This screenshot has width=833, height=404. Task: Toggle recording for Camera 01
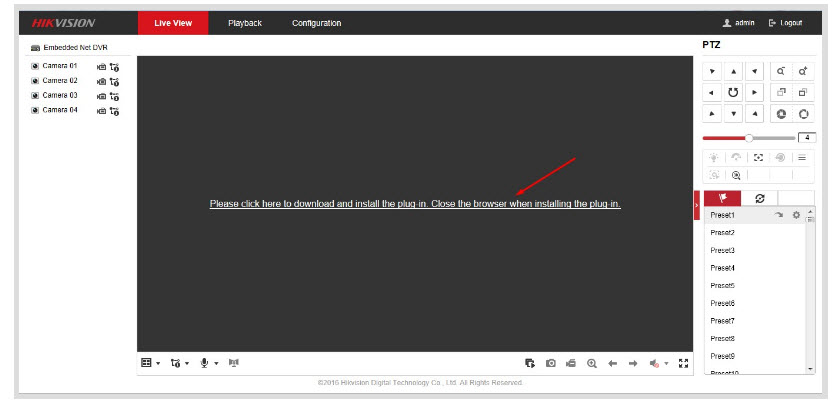[x=101, y=66]
